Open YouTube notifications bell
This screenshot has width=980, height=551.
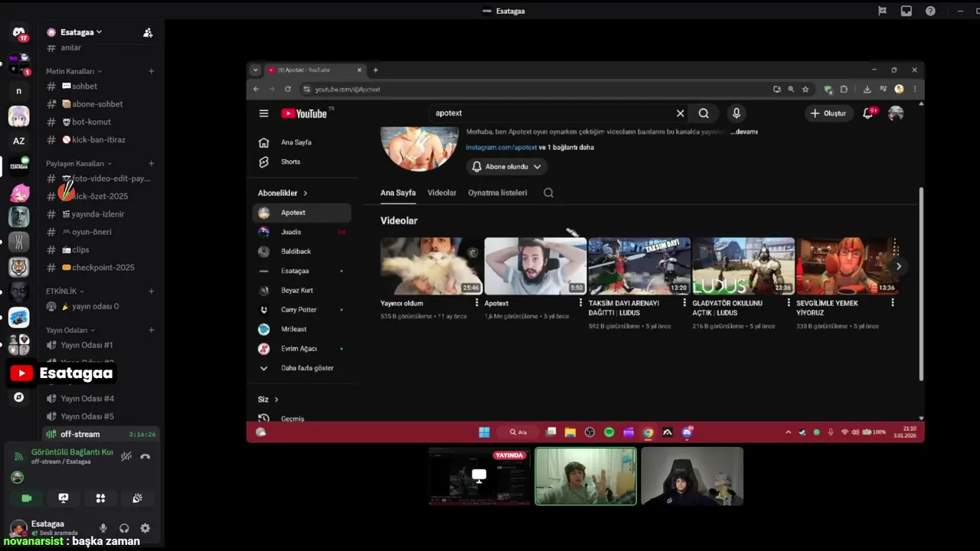pos(868,113)
